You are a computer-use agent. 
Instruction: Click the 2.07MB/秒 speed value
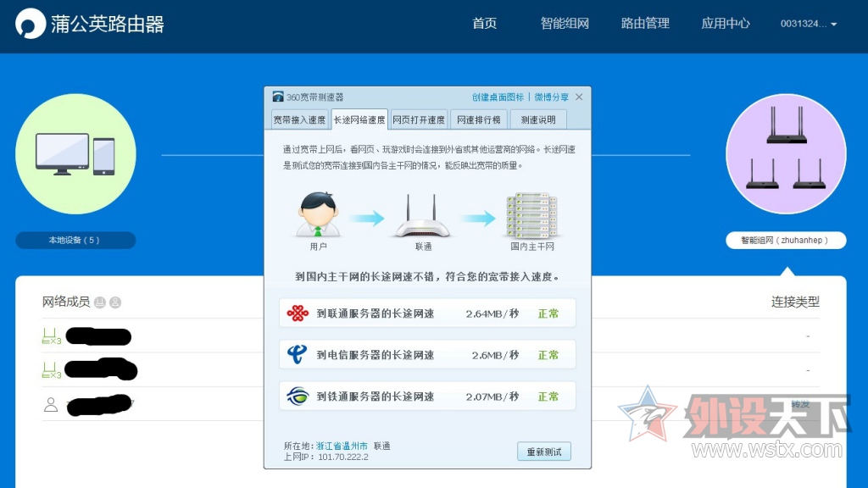pyautogui.click(x=492, y=396)
